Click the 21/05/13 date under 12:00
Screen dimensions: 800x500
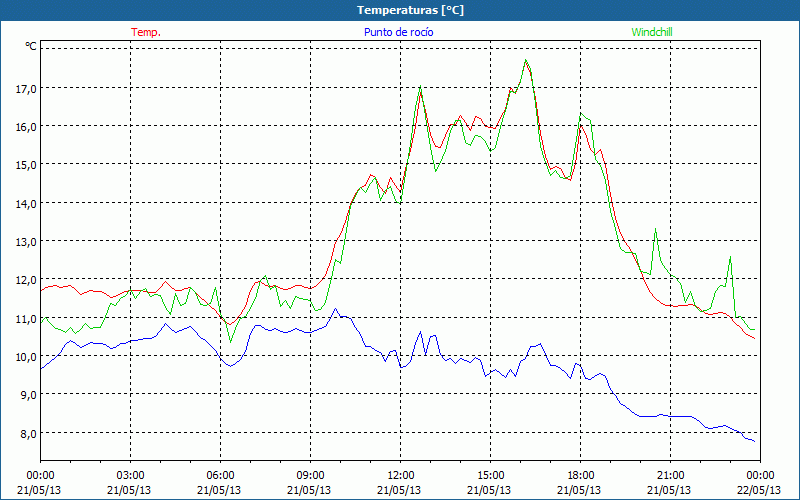click(401, 490)
